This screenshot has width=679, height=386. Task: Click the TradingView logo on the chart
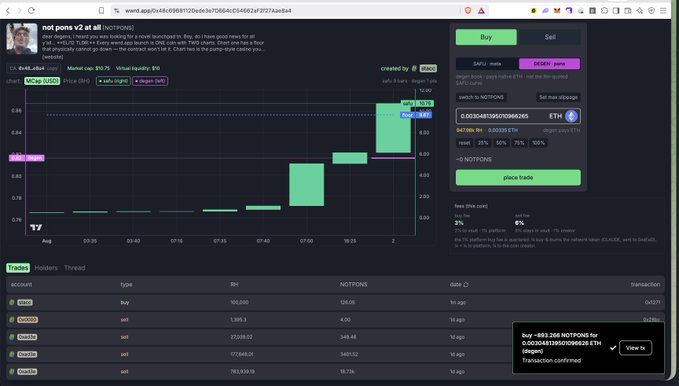coord(36,227)
